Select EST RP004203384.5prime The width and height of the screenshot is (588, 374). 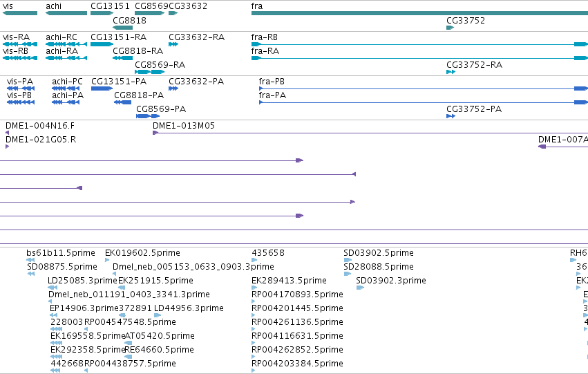(x=253, y=371)
